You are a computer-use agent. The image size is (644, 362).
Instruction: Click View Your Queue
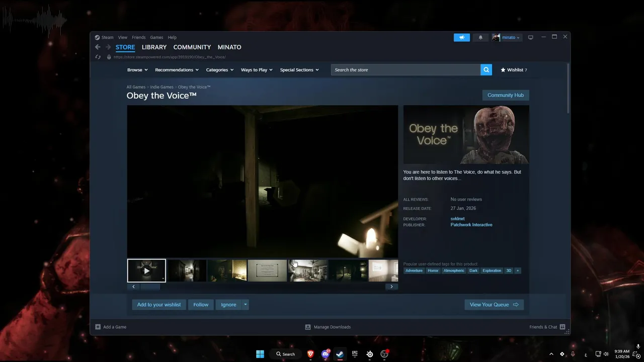click(494, 305)
